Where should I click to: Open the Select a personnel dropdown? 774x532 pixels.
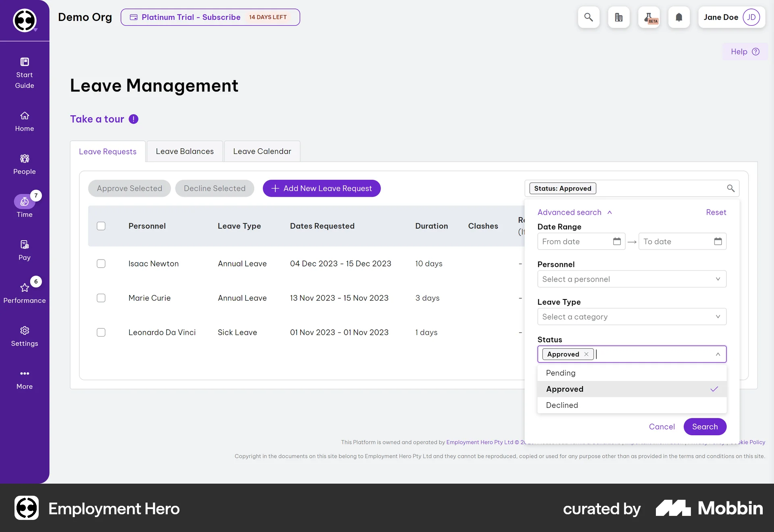click(x=631, y=279)
